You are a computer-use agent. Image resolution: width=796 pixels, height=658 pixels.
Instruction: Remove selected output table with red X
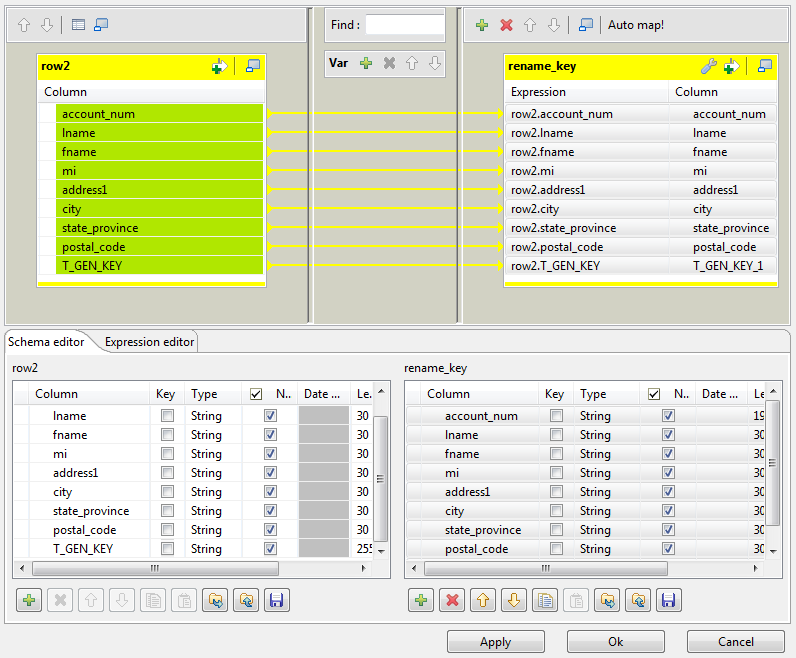[506, 25]
